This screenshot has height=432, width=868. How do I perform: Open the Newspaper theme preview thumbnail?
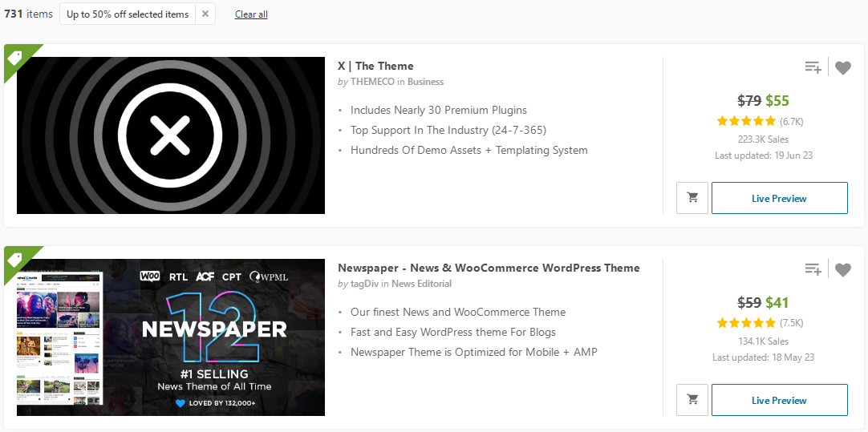pos(171,337)
